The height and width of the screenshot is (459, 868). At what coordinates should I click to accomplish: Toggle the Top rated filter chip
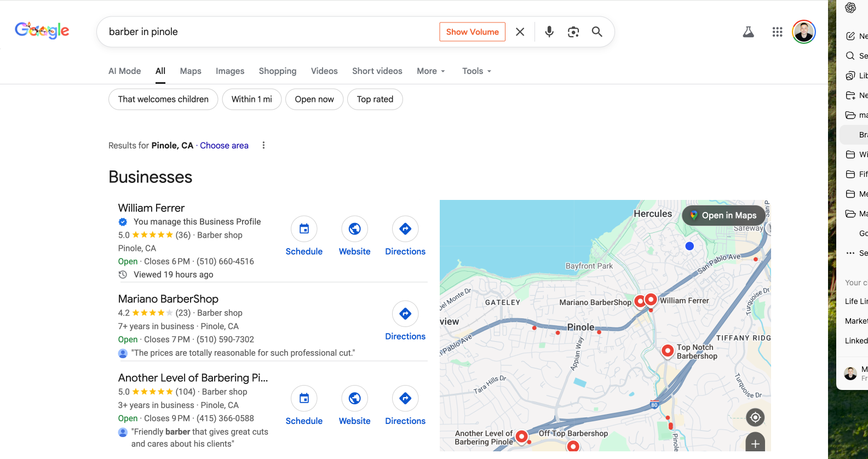375,99
